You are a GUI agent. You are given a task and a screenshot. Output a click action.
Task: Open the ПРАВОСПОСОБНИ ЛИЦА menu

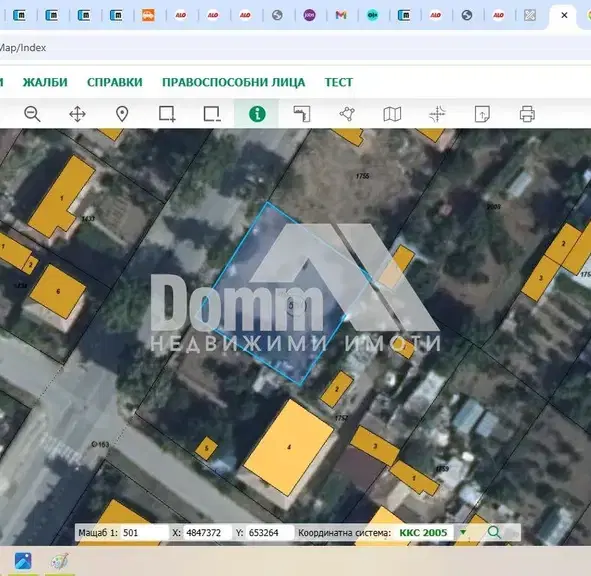coord(234,82)
